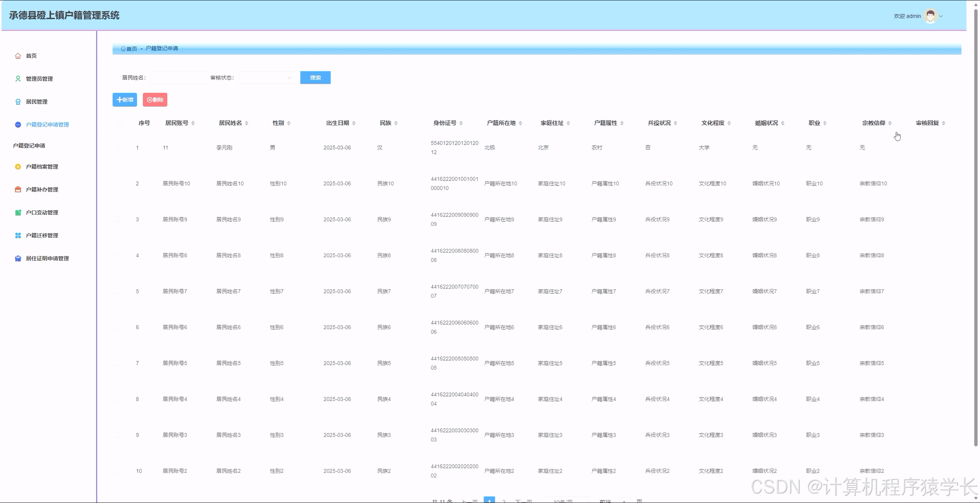Check the row for 李元刚
This screenshot has height=503, width=980.
tap(118, 147)
